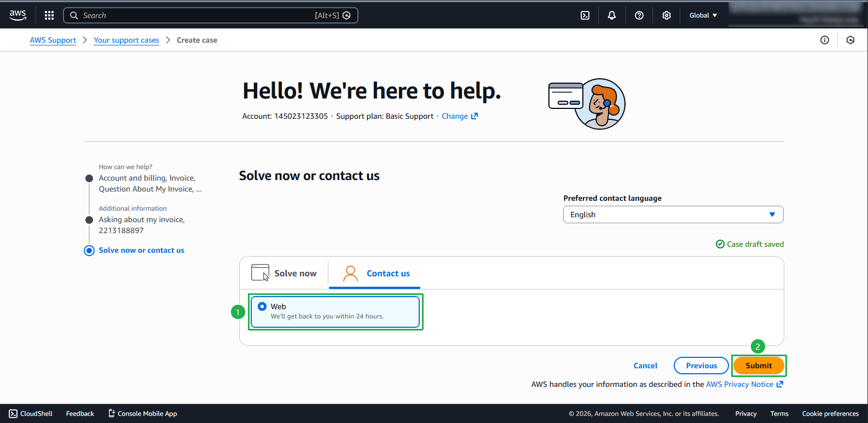Click the Feedback footer link
868x423 pixels.
point(80,414)
